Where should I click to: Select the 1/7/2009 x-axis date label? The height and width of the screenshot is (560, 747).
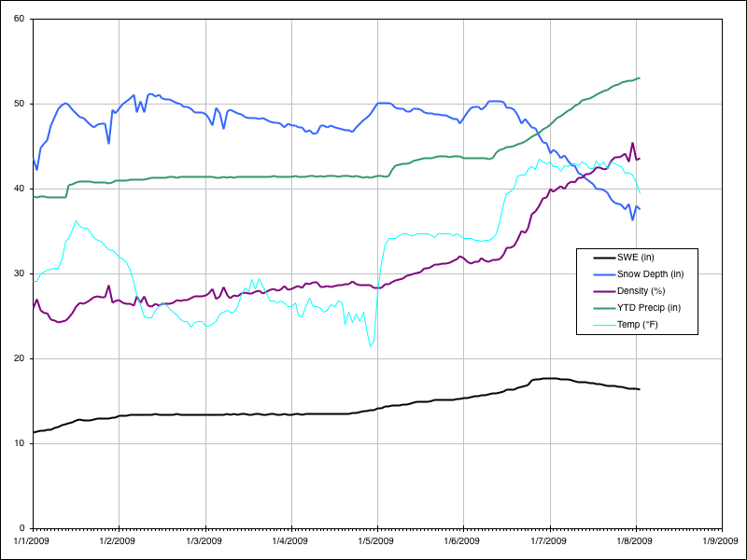(x=550, y=540)
